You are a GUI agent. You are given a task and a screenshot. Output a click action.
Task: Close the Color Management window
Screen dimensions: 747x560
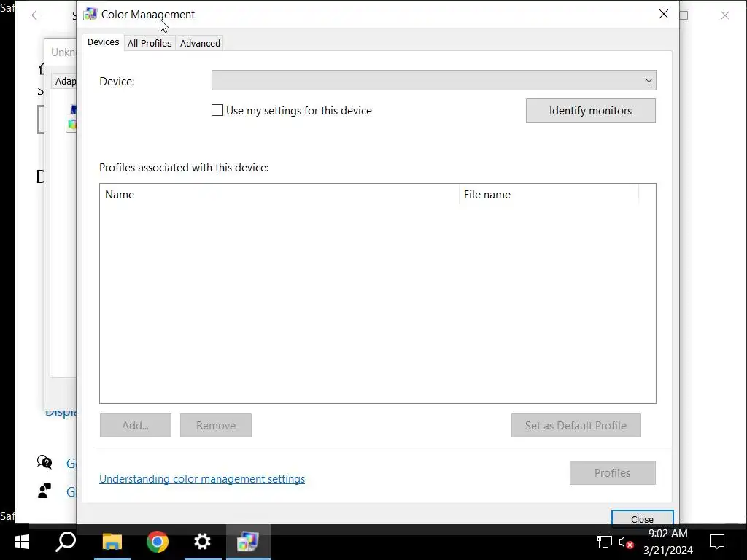pyautogui.click(x=664, y=15)
